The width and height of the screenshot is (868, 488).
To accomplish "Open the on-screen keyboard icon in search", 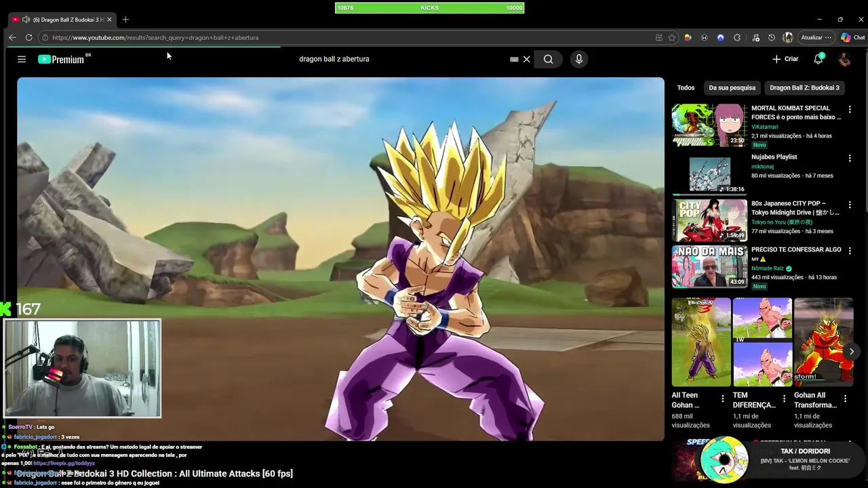I will pos(514,59).
